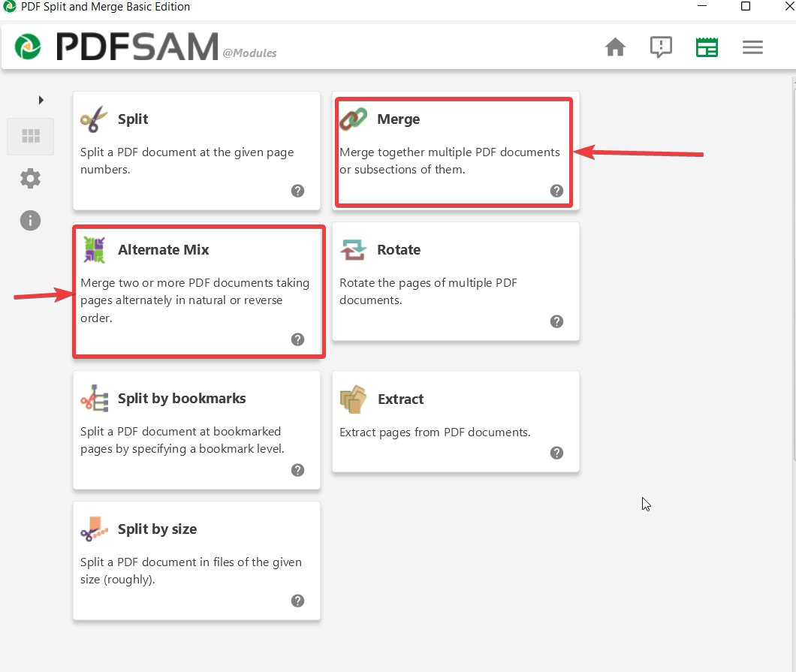
Task: Click 'Split a PDF document at bookmarked' text
Action: (x=180, y=432)
